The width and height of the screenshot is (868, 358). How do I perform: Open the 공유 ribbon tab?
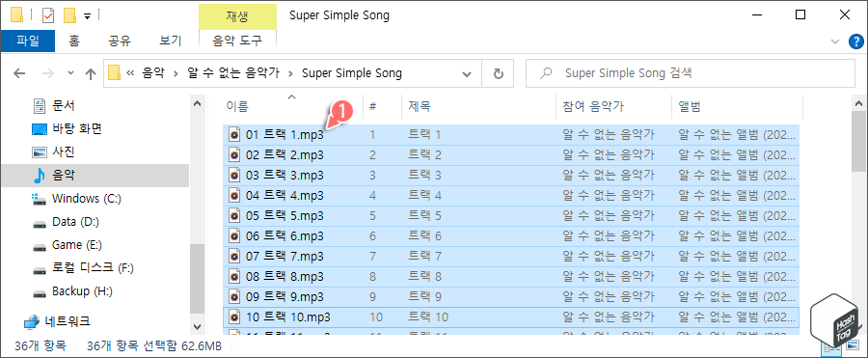120,41
